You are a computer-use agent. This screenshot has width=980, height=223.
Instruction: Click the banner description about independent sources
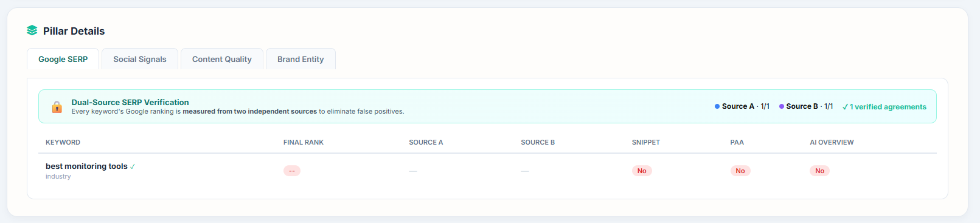click(x=238, y=112)
